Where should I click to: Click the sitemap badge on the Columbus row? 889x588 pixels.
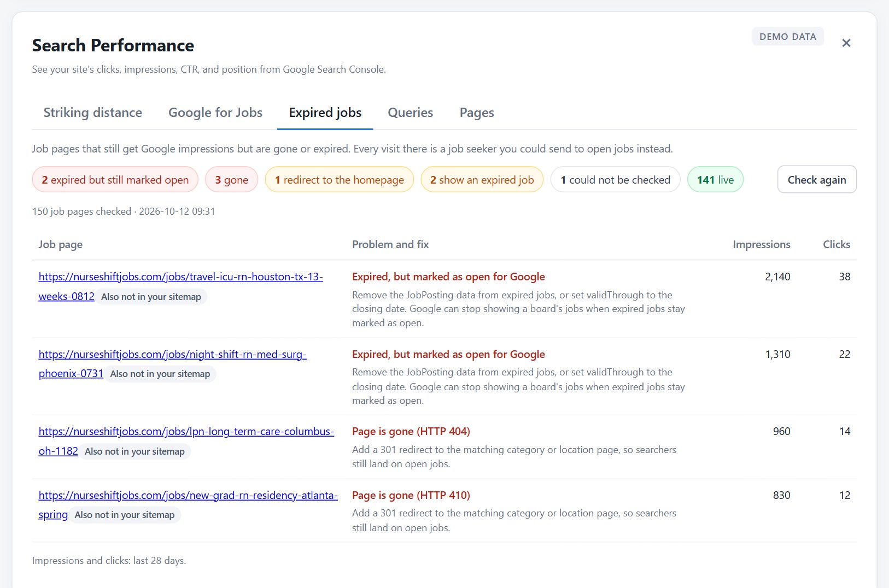tap(135, 452)
